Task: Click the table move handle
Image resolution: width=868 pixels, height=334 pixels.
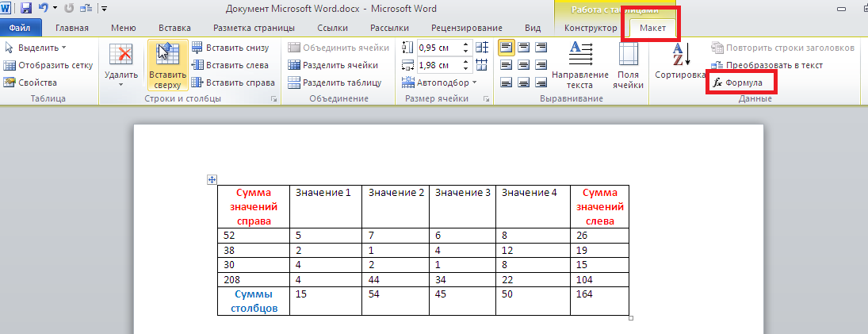Action: (x=212, y=180)
